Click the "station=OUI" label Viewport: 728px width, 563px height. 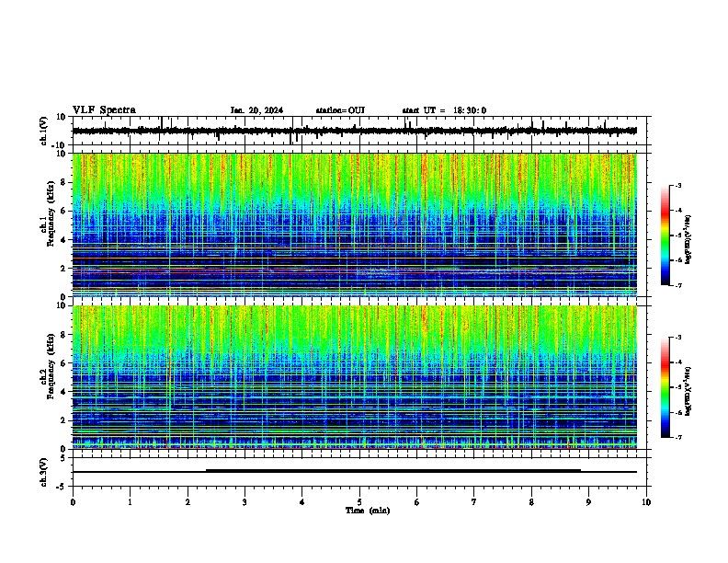pos(340,110)
